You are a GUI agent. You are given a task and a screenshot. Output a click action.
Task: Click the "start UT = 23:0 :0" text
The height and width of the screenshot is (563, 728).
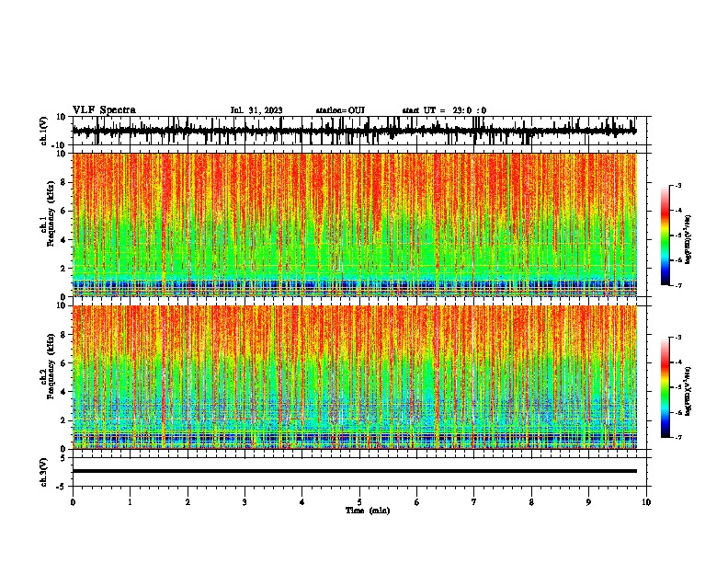[444, 110]
